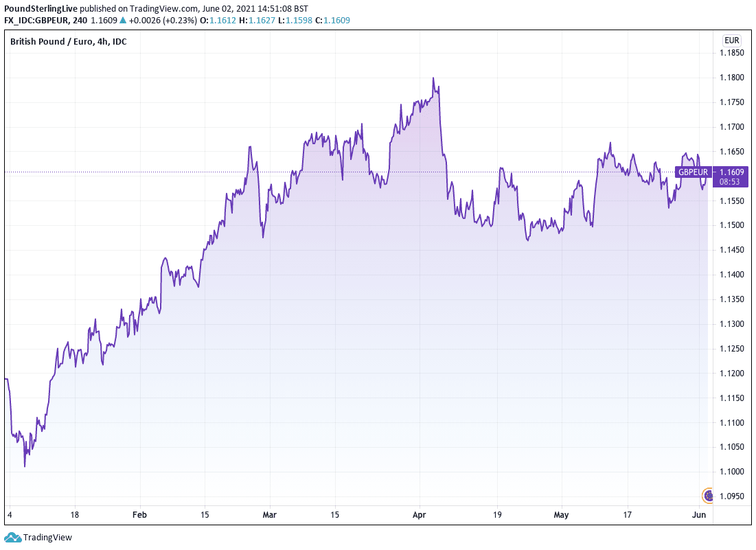756x550 pixels.
Task: Click the 1.0950 price axis label
Action: [731, 496]
